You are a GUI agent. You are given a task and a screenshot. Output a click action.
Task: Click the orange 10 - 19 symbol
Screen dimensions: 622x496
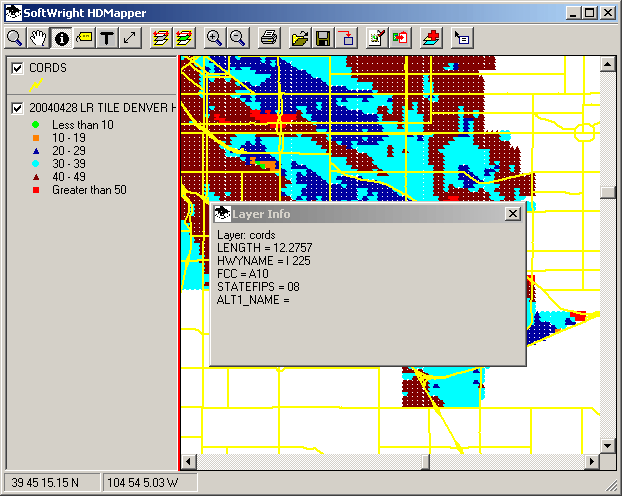(36, 138)
